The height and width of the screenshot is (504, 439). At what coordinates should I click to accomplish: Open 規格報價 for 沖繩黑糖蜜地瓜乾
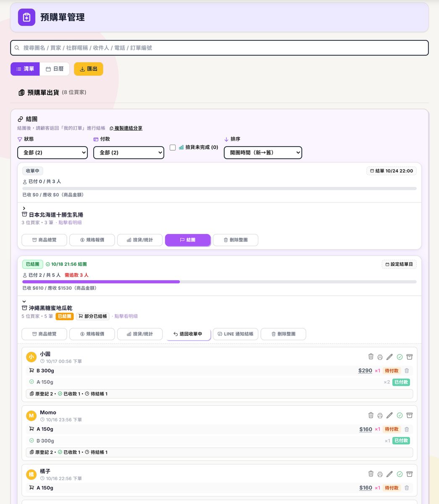[92, 334]
